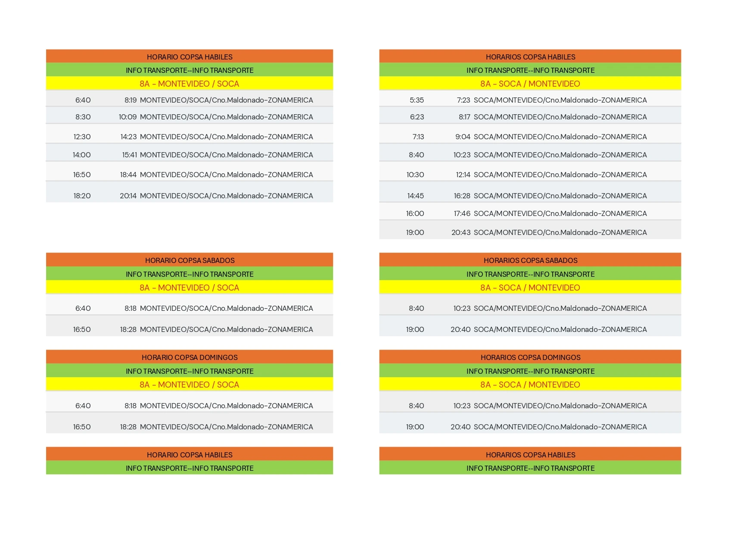Screen dimensions: 756x535
Task: Click the 14:23 arrival time
Action: click(128, 137)
